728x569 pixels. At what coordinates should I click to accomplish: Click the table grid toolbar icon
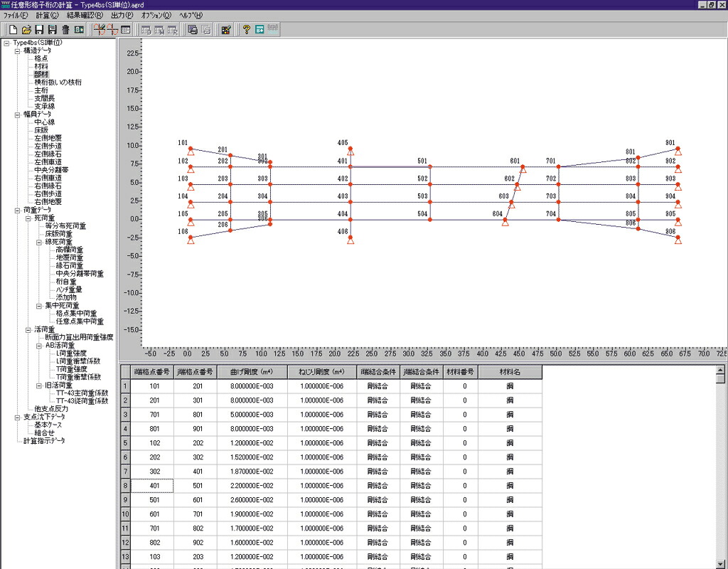(x=125, y=30)
